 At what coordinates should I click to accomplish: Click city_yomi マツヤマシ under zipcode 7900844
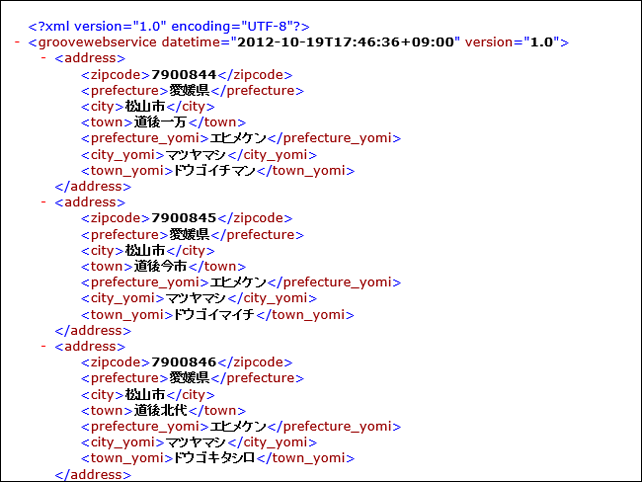(196, 155)
